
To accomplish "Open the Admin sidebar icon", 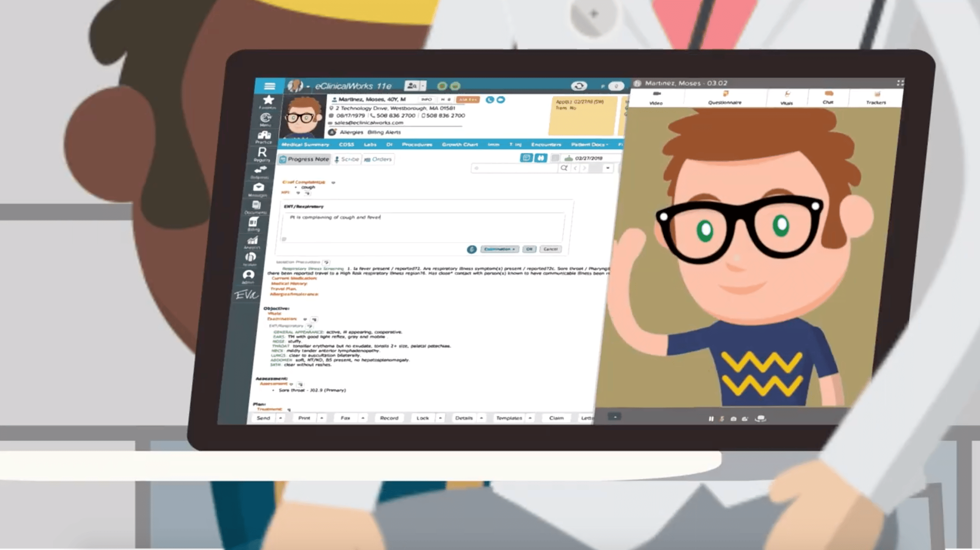I will coord(248,275).
